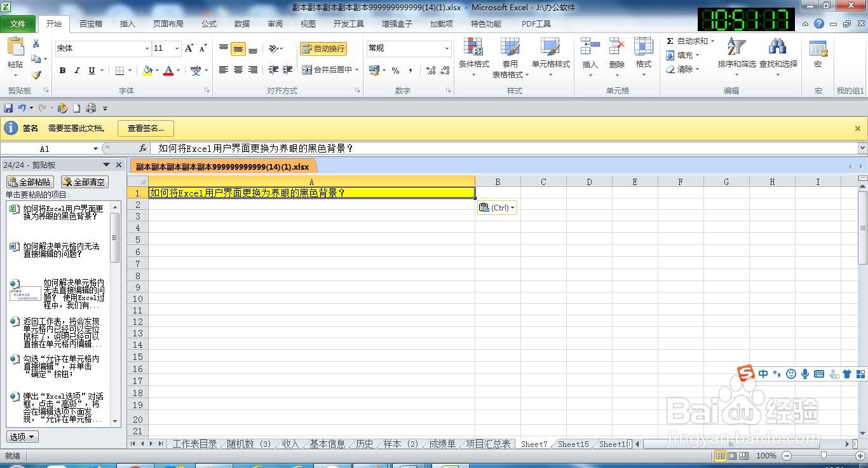The height and width of the screenshot is (468, 868).
Task: Toggle horizontal center alignment
Action: tap(238, 70)
